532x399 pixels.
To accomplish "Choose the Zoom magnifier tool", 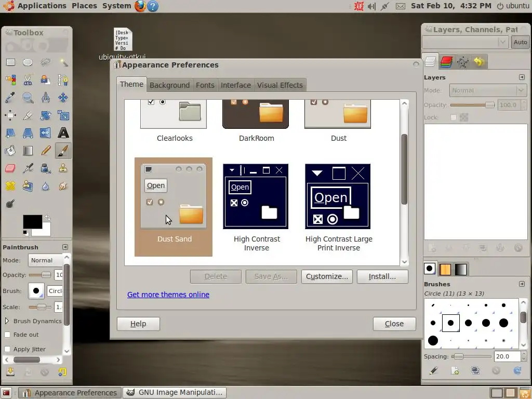I will [28, 98].
